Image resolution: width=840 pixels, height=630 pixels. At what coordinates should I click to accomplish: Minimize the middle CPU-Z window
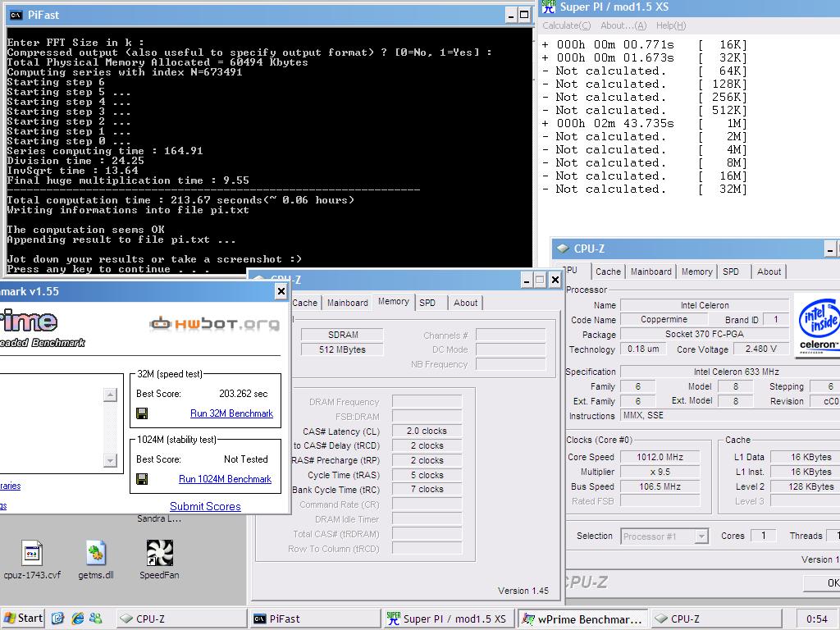click(526, 280)
